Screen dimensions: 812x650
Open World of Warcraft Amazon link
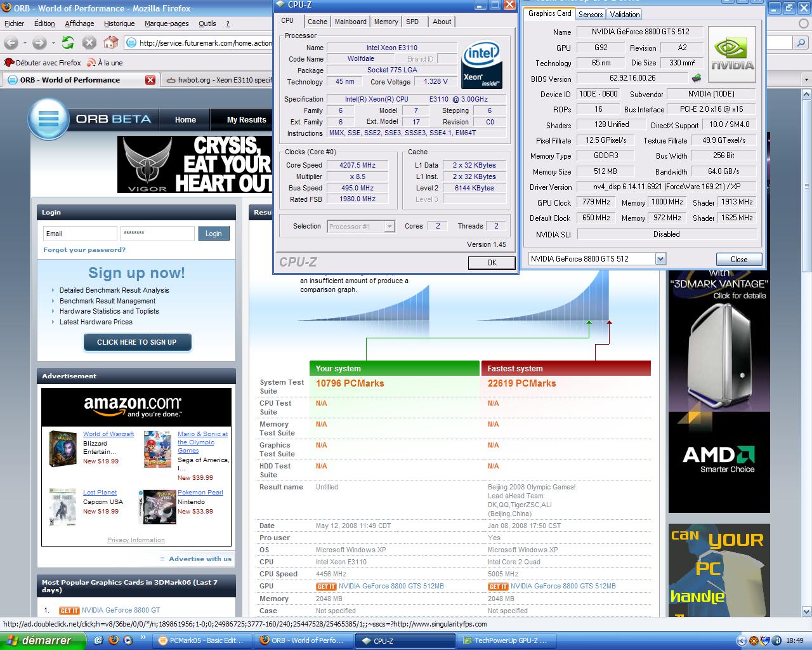[108, 434]
